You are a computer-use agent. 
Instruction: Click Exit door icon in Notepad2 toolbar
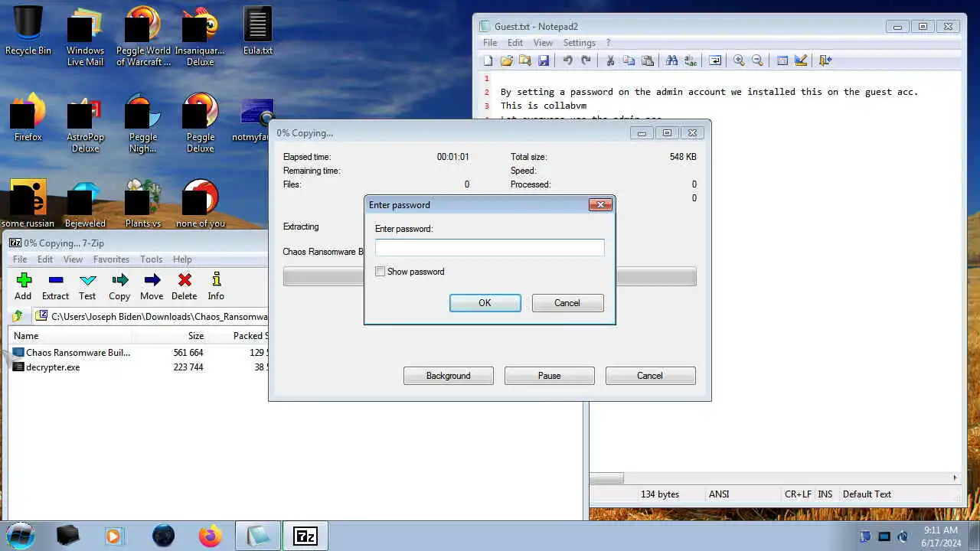825,60
